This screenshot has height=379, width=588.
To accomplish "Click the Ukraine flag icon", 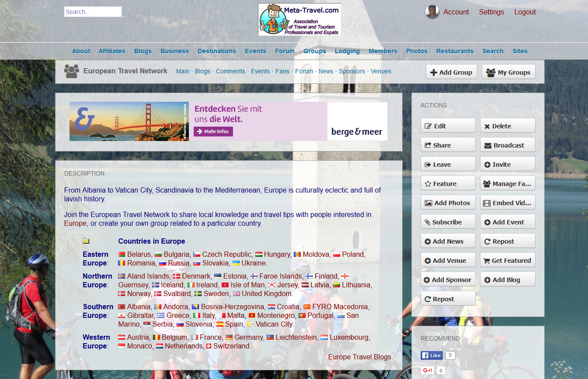I will click(236, 263).
